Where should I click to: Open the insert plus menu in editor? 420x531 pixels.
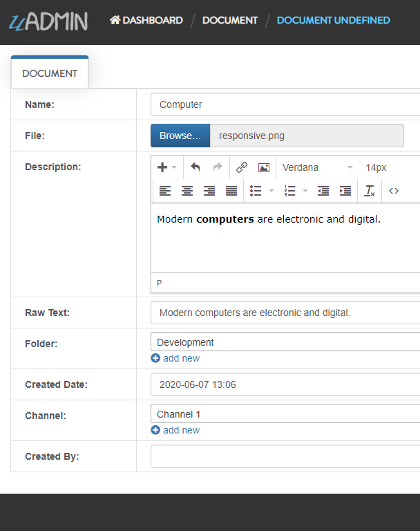162,167
